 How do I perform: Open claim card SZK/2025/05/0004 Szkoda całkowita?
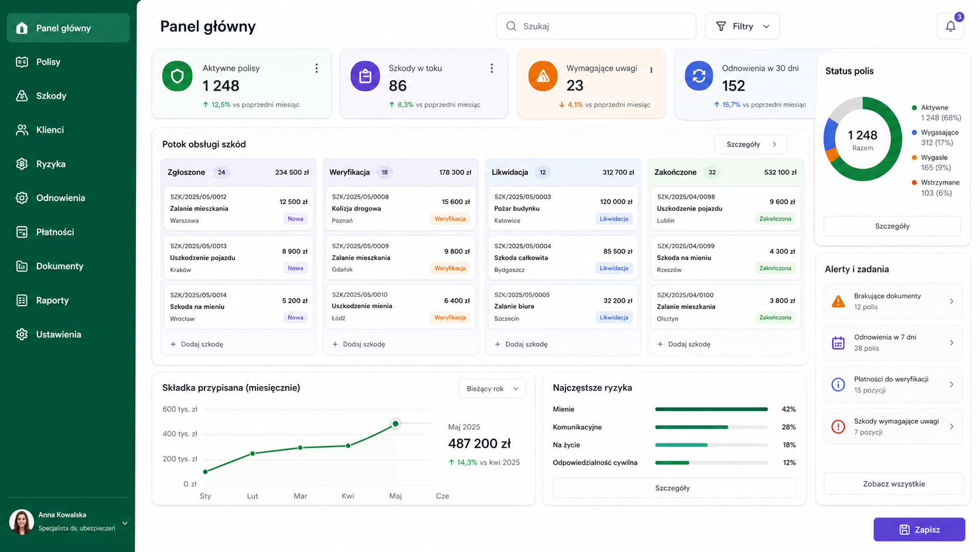pos(563,258)
